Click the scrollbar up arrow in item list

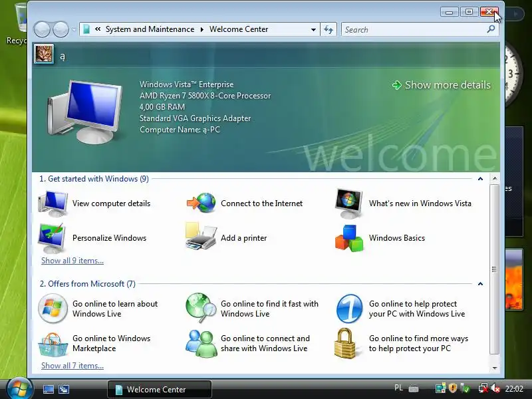[495, 178]
